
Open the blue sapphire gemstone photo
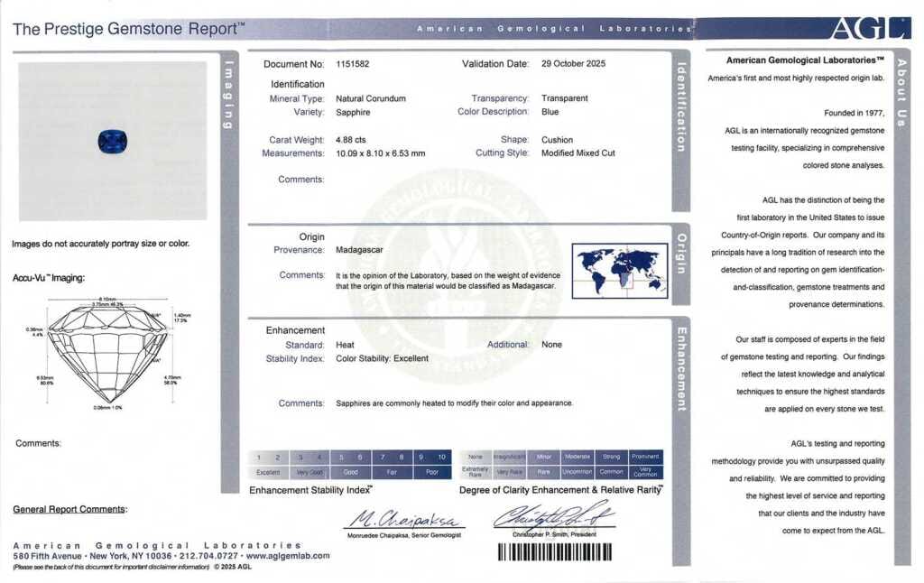pyautogui.click(x=113, y=142)
